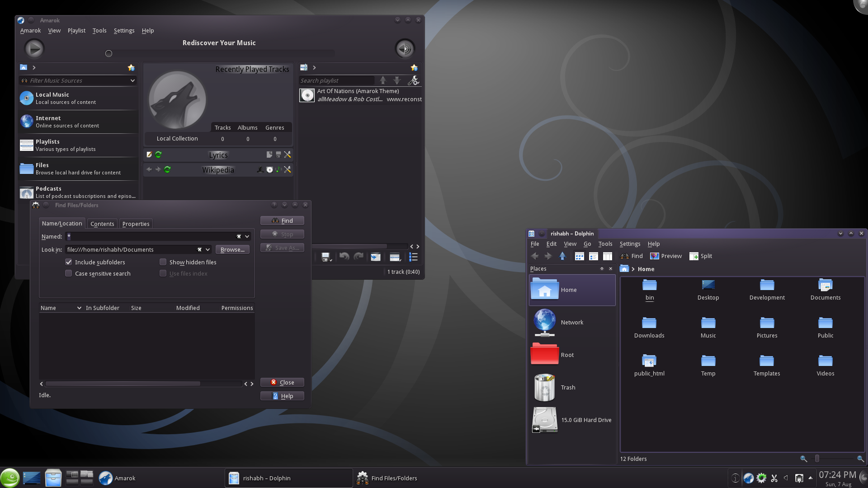Open Amarok's Playlist menu
Image resolution: width=868 pixels, height=488 pixels.
pyautogui.click(x=76, y=31)
